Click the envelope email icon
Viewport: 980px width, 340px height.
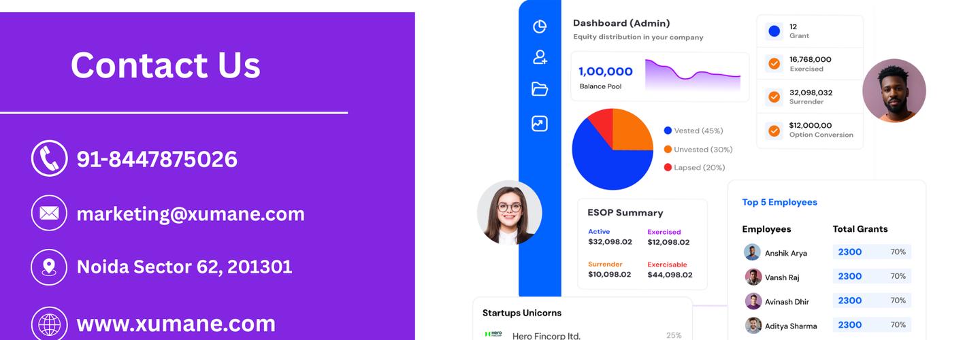click(x=49, y=214)
